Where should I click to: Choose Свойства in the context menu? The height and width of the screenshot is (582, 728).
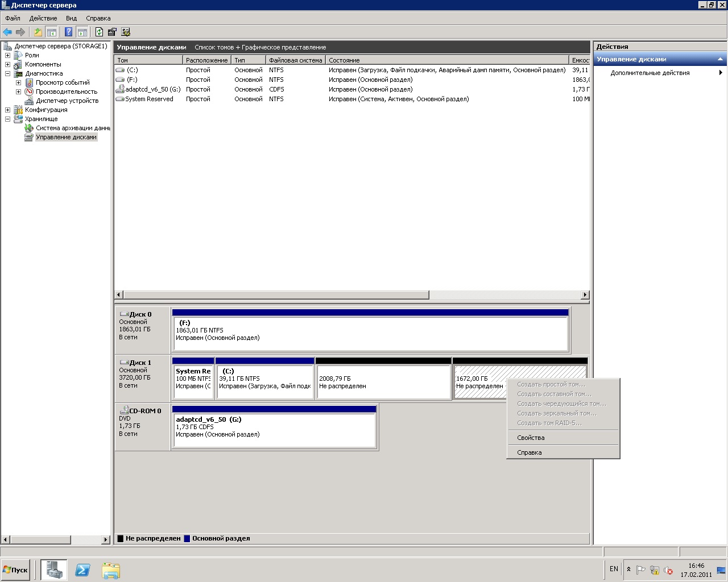562,438
